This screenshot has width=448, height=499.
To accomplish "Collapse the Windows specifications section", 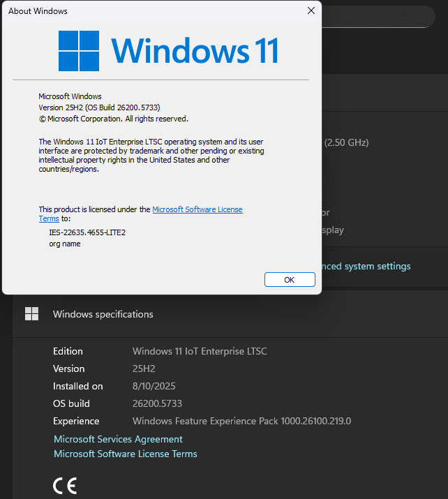I will tap(230, 314).
